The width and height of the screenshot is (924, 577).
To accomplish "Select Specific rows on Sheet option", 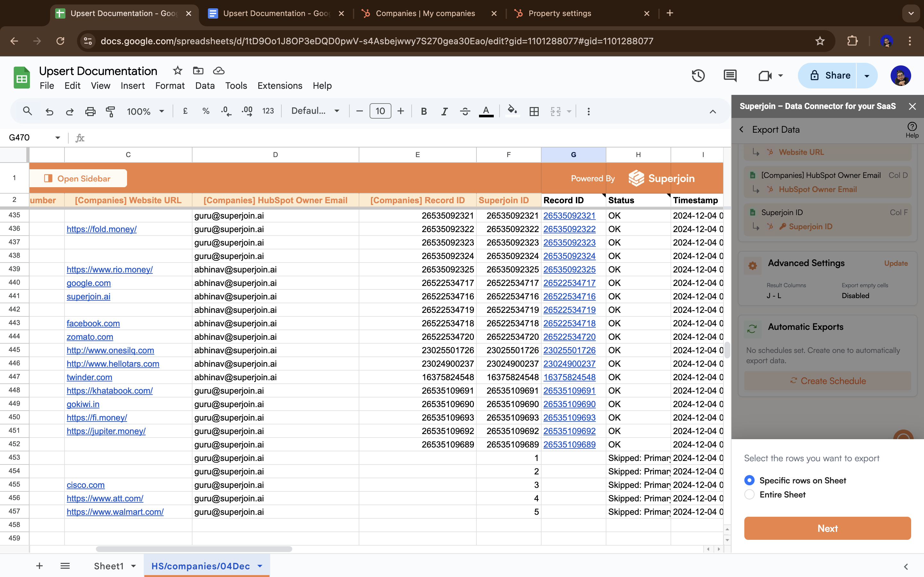I will 749,480.
